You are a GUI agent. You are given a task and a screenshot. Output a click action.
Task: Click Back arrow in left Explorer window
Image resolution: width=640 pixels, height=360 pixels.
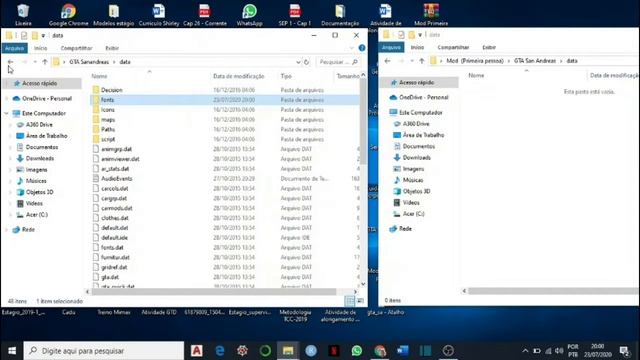pos(11,62)
